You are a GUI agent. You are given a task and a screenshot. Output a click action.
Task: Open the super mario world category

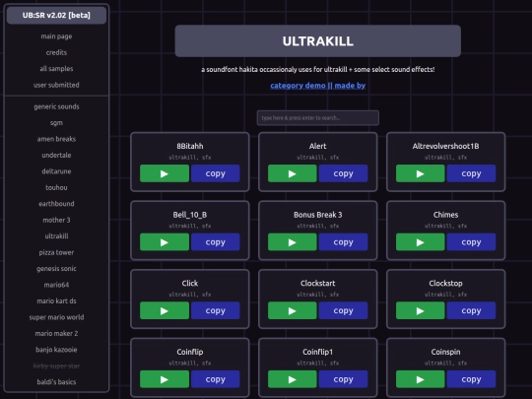tap(56, 317)
